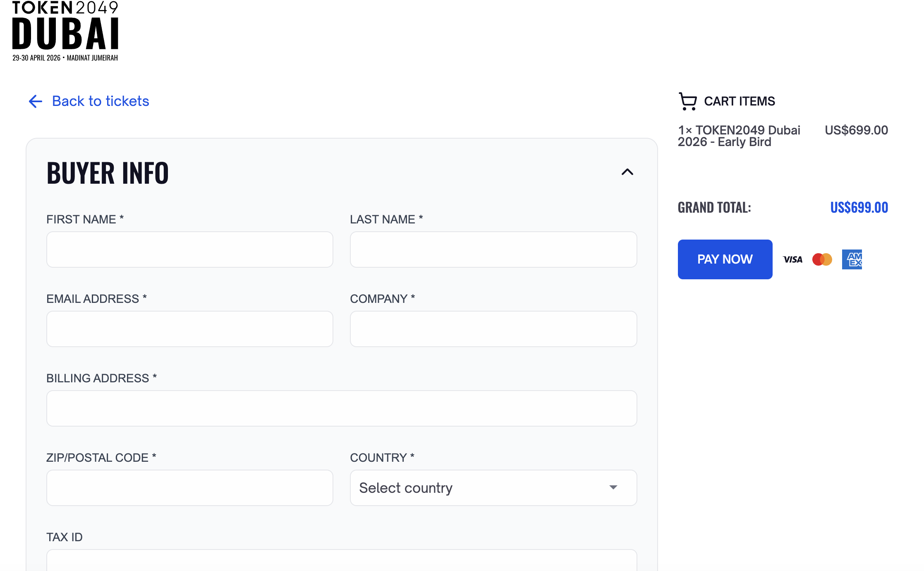Click the Mastercard logo icon
The image size is (924, 571).
click(x=822, y=259)
